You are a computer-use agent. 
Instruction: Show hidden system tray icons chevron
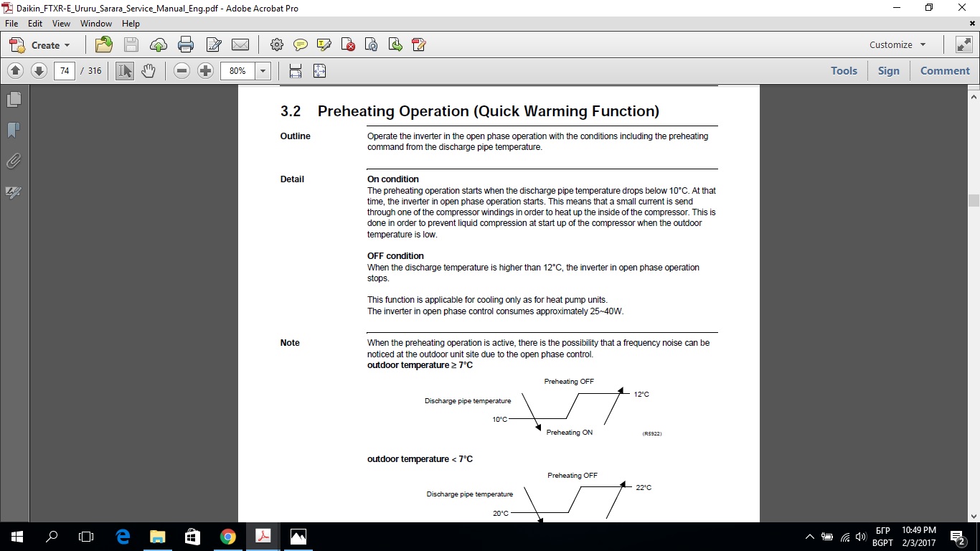[x=810, y=537]
